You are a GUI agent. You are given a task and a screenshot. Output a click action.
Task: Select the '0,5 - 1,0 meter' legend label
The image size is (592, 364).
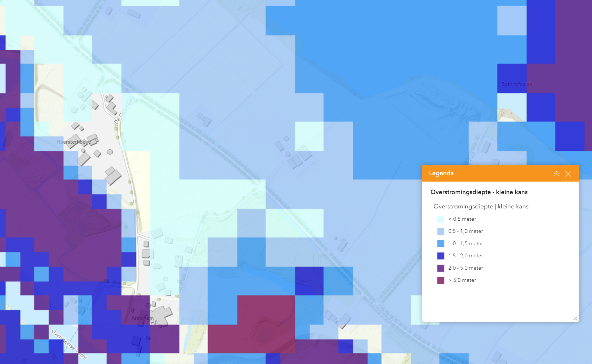[466, 231]
